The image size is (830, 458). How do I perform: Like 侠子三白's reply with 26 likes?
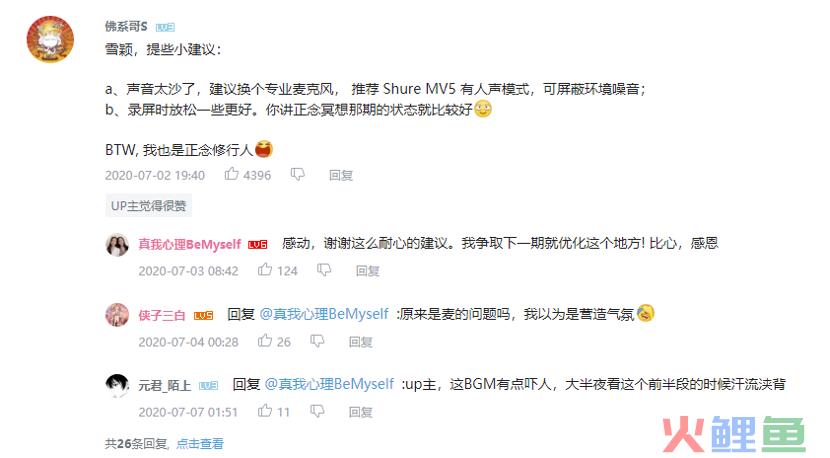[265, 341]
